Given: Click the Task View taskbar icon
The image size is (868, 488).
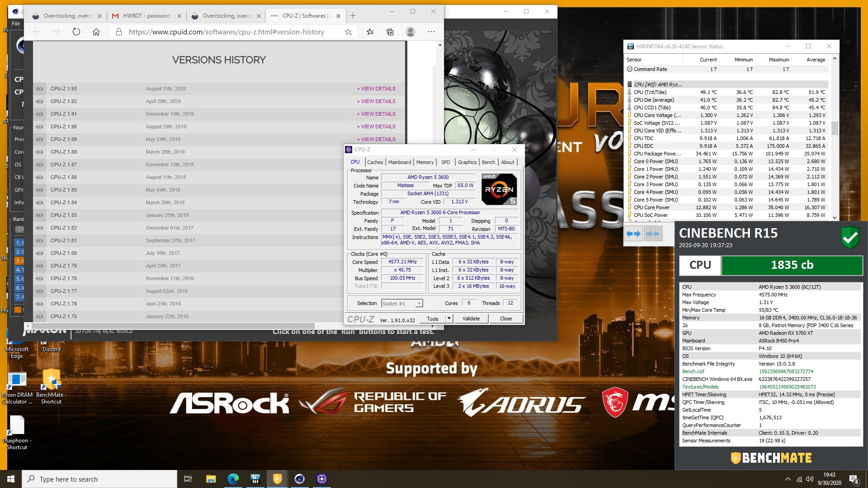Looking at the screenshot, I should pyautogui.click(x=188, y=479).
